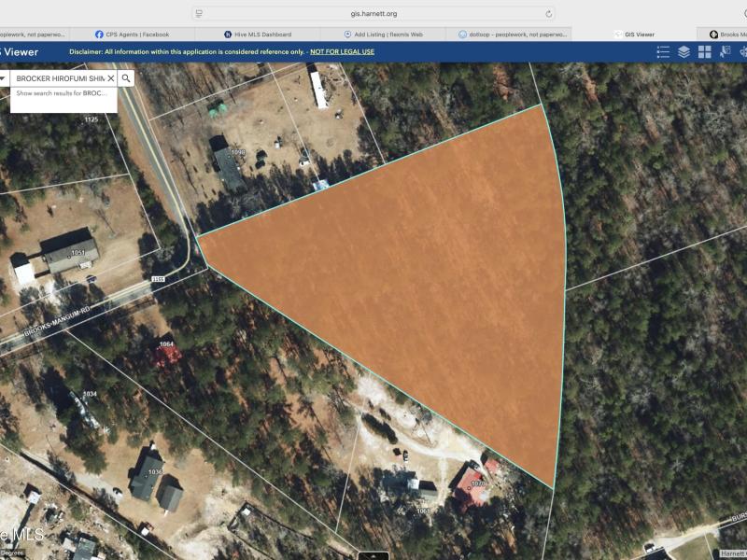The height and width of the screenshot is (560, 747).
Task: Show search results for BROC suggestion
Action: pyautogui.click(x=63, y=93)
